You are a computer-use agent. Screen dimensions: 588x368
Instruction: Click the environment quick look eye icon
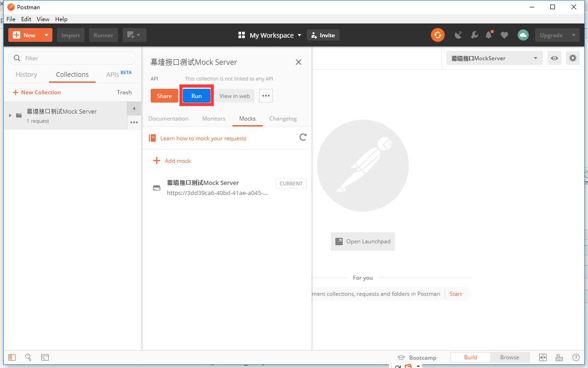pyautogui.click(x=554, y=58)
